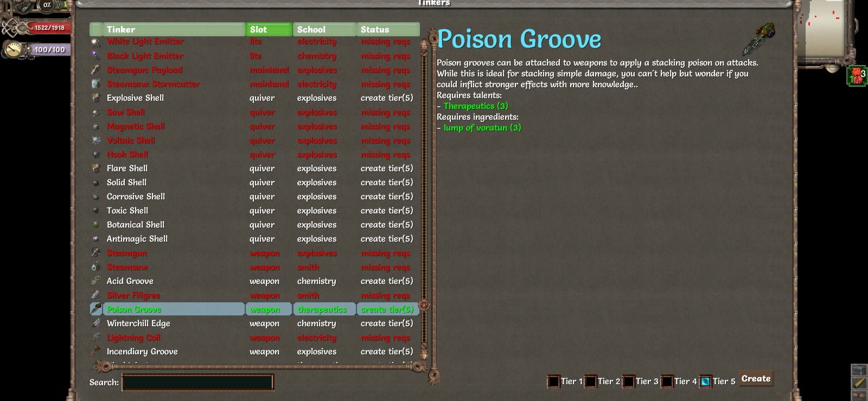
Task: Enable the Tier 1 checkbox
Action: 553,381
